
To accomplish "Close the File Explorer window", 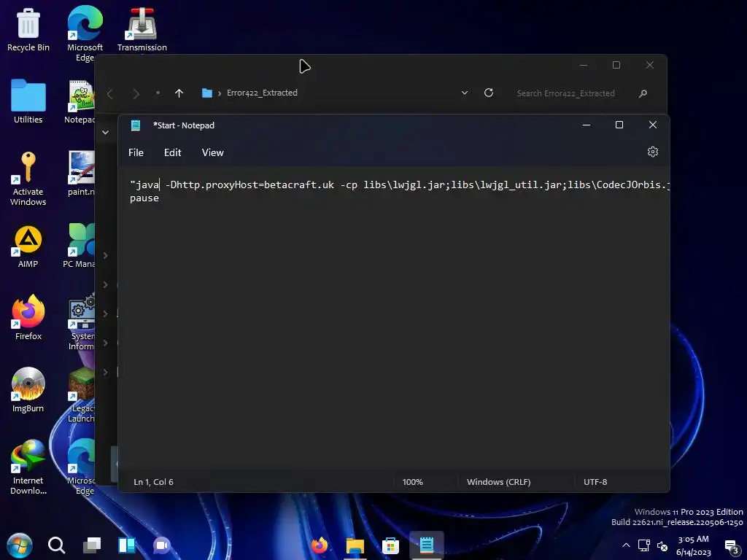I will click(649, 65).
